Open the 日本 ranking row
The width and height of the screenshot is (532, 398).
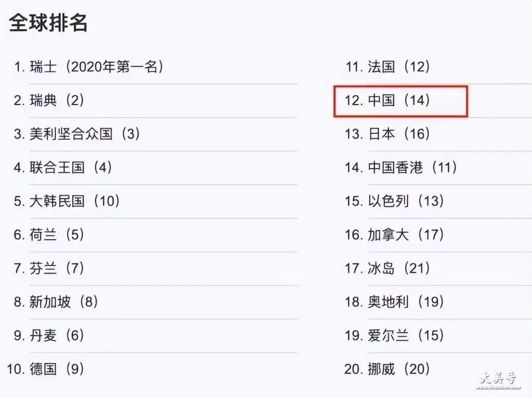(388, 133)
